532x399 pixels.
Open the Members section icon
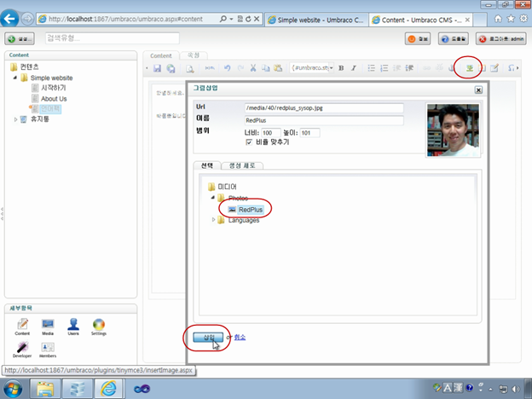48,350
